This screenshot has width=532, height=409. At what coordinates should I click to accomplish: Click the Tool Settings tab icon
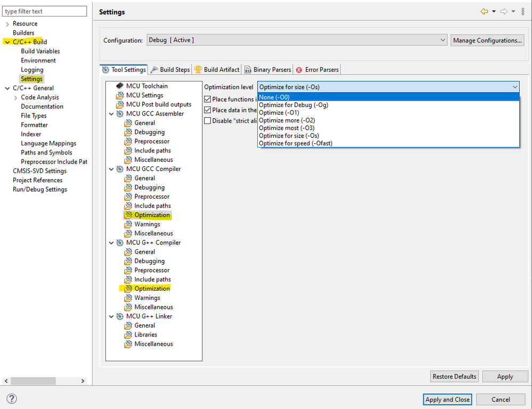tap(105, 70)
